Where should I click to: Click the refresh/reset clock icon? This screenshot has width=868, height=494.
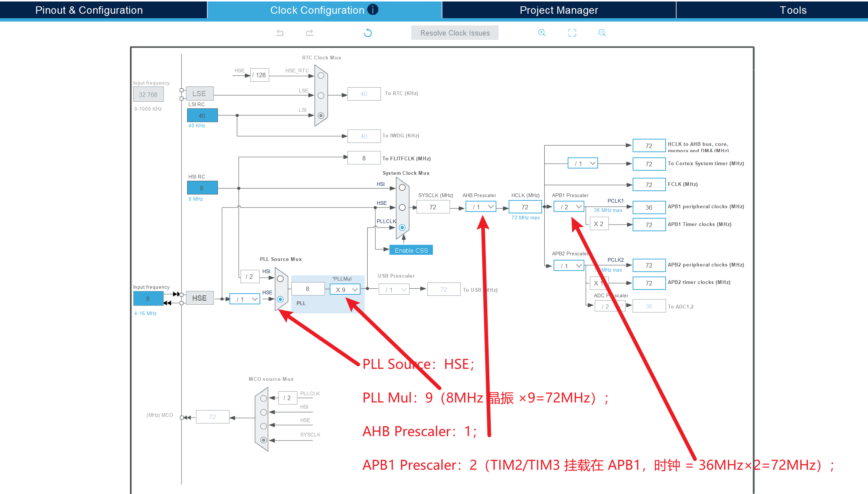click(x=368, y=33)
